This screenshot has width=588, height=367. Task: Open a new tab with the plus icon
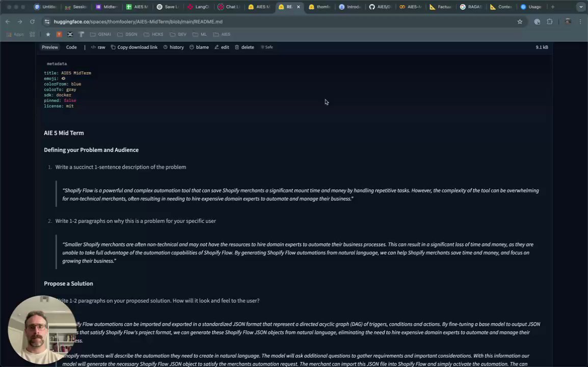tap(552, 7)
